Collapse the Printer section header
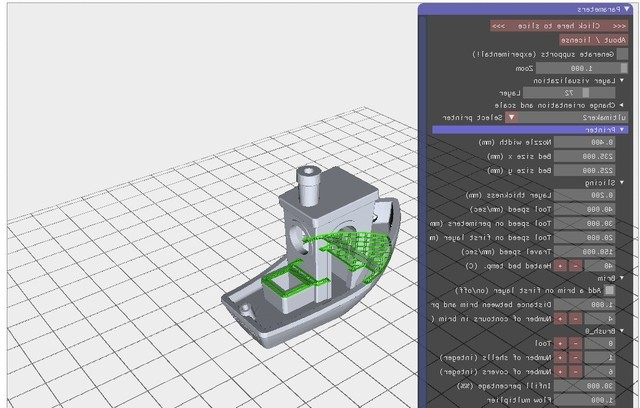640x408 pixels. 623,130
